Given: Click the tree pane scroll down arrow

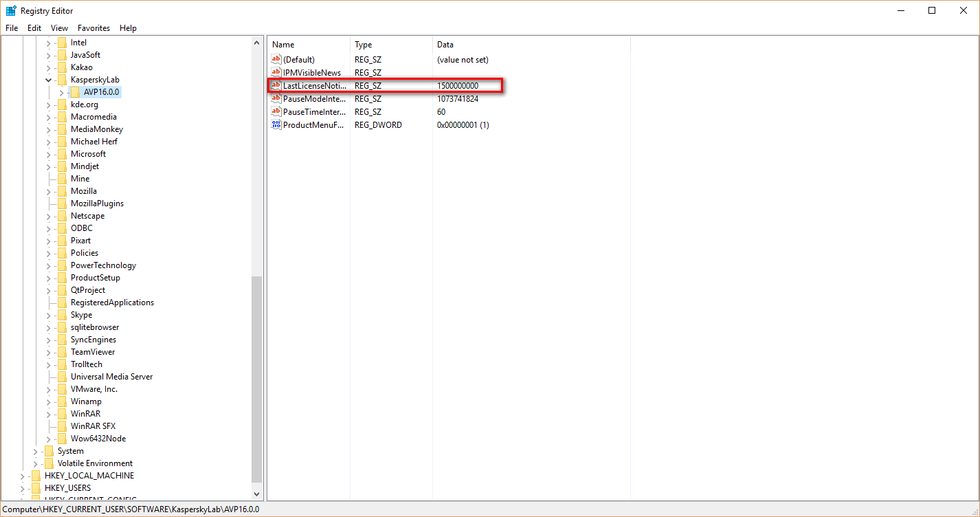Looking at the screenshot, I should (x=257, y=494).
